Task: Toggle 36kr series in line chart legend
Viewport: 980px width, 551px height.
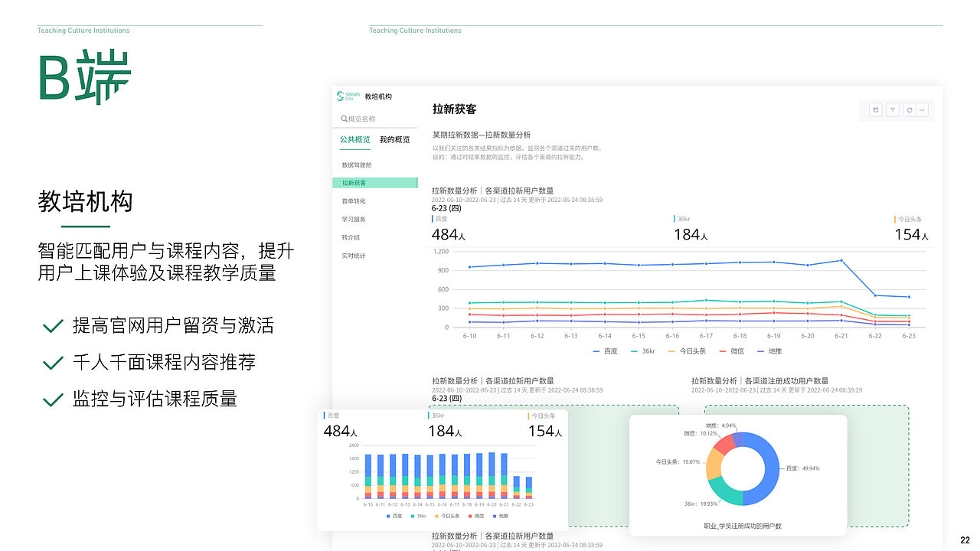Action: coord(643,351)
